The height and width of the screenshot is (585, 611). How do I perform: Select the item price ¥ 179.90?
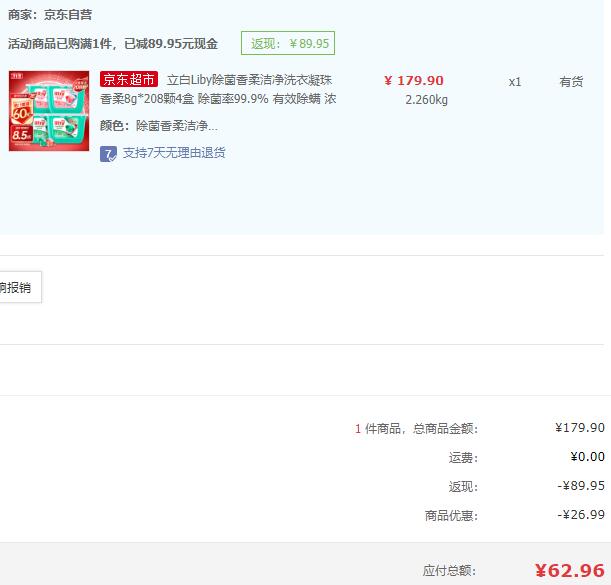pyautogui.click(x=414, y=81)
